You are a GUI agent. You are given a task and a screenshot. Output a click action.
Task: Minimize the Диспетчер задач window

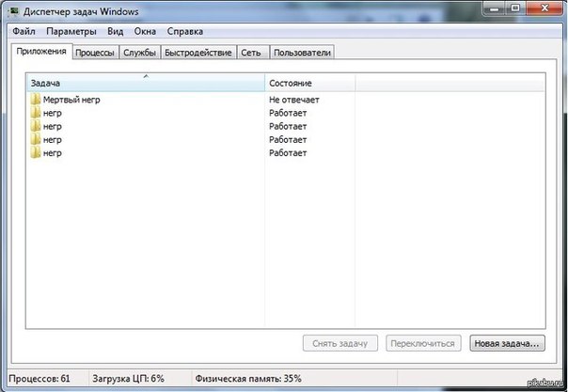click(494, 8)
